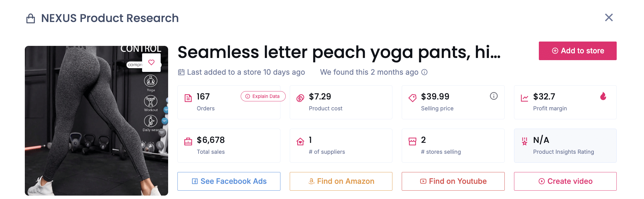Click the info icon beside found date

click(x=425, y=72)
